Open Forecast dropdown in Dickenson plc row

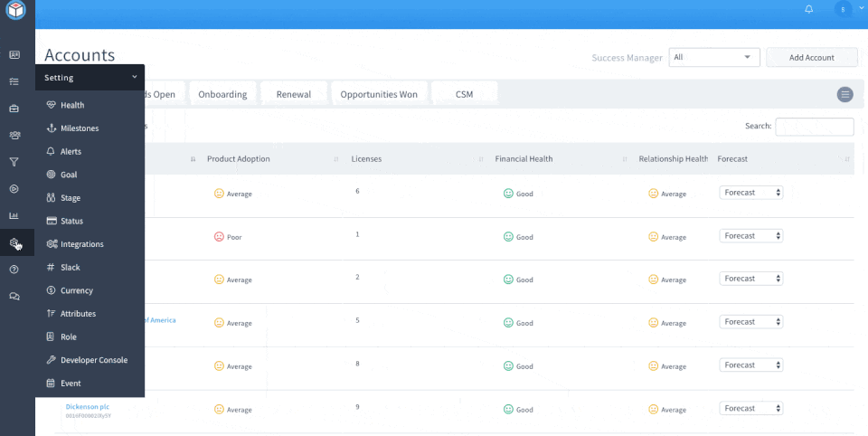[x=751, y=408]
